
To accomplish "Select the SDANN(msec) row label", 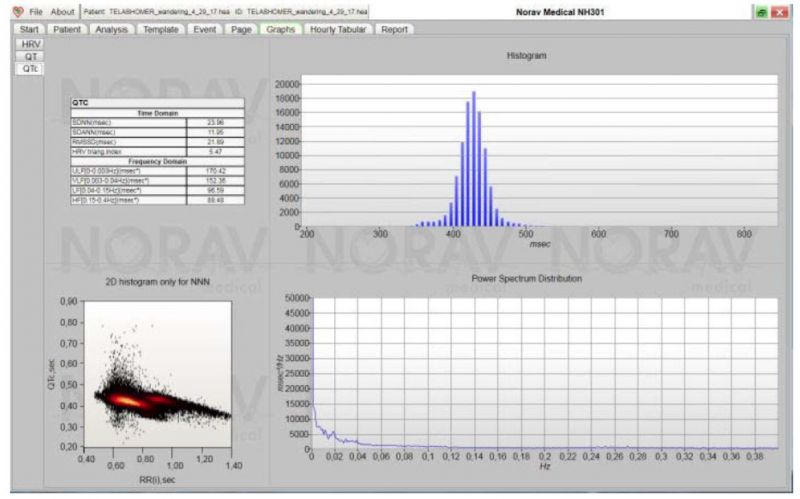I will coord(129,132).
